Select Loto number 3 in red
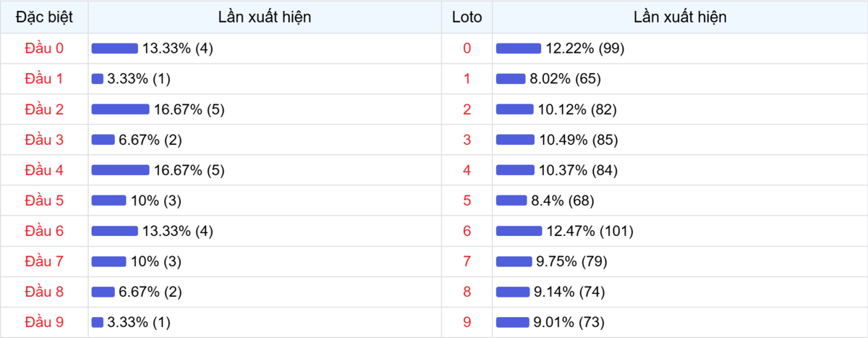This screenshot has width=868, height=338. 467,140
